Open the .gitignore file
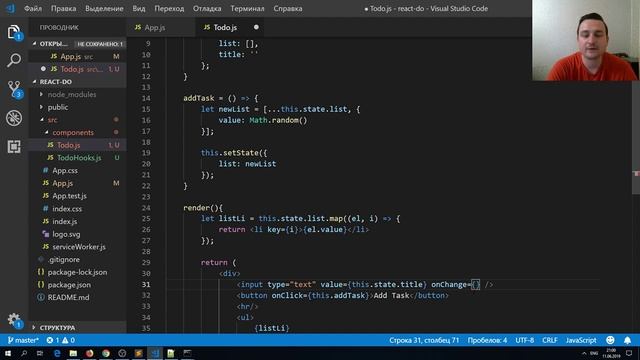Screen dimensions: 640x360 64,259
